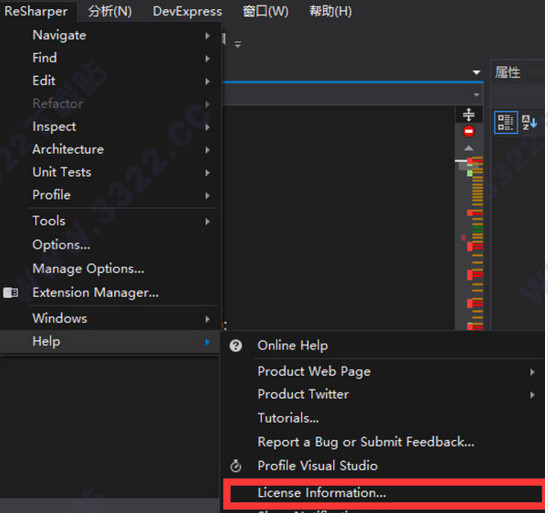
Task: Select Profile Visual Studio
Action: pos(383,466)
